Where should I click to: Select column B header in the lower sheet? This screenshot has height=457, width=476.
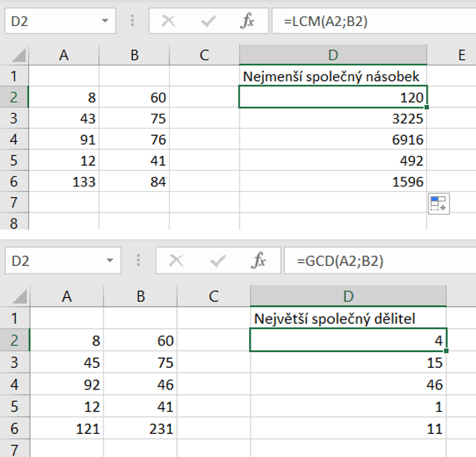140,296
